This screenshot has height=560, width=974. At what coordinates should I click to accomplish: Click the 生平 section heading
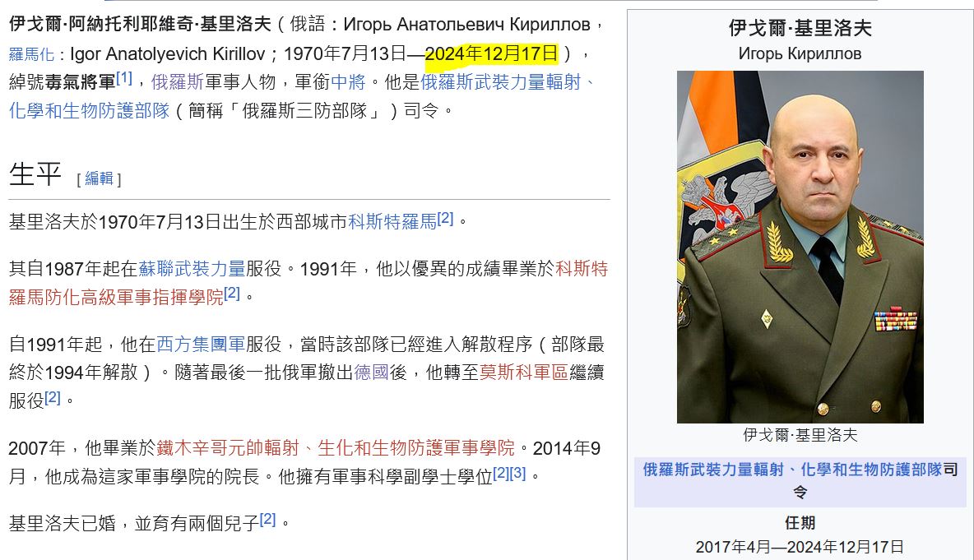click(35, 175)
